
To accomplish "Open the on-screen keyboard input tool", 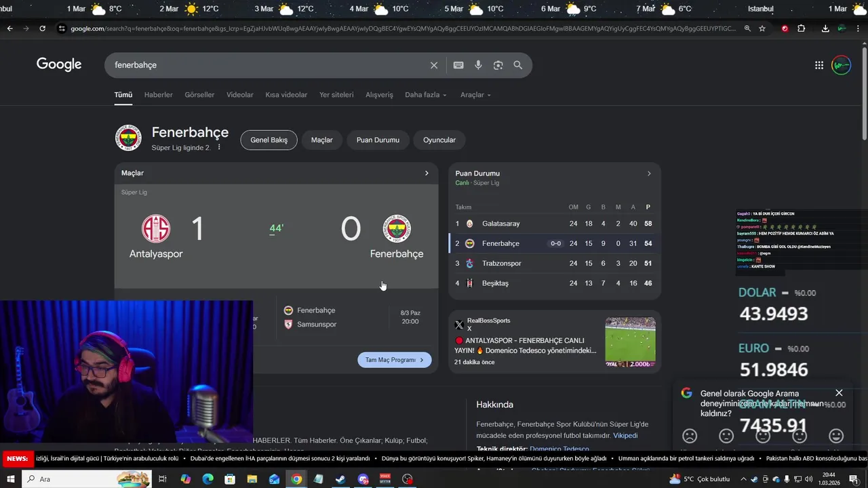I will (x=458, y=65).
